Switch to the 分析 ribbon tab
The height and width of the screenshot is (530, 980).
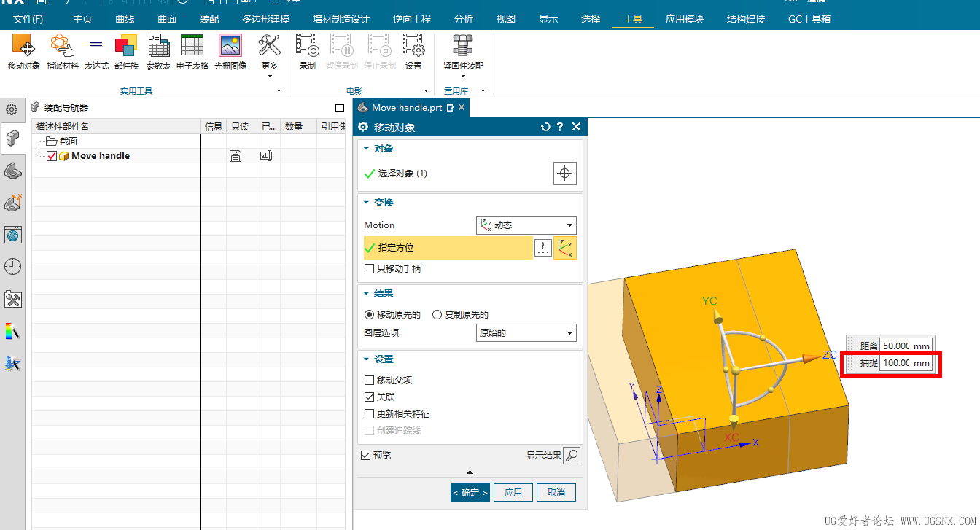pos(464,19)
